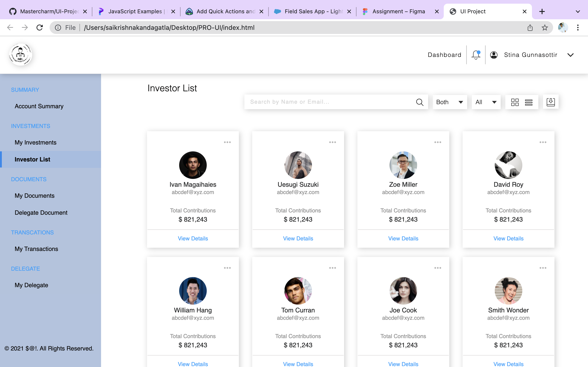
Task: Switch to grid view layout
Action: [515, 102]
